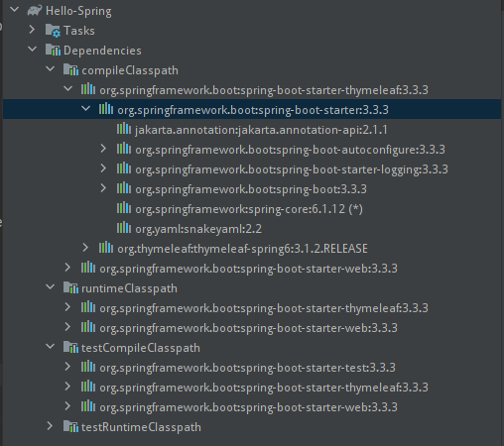Select 'org.springframework.boot:spring-boot-starter-test:3.3.3' text
Image resolution: width=504 pixels, height=446 pixels.
(x=248, y=368)
